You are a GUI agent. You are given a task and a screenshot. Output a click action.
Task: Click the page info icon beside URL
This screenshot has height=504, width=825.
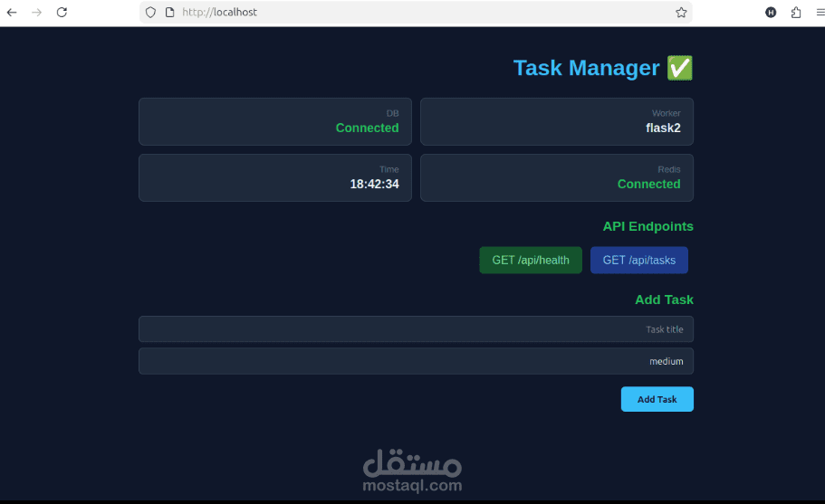[x=169, y=12]
